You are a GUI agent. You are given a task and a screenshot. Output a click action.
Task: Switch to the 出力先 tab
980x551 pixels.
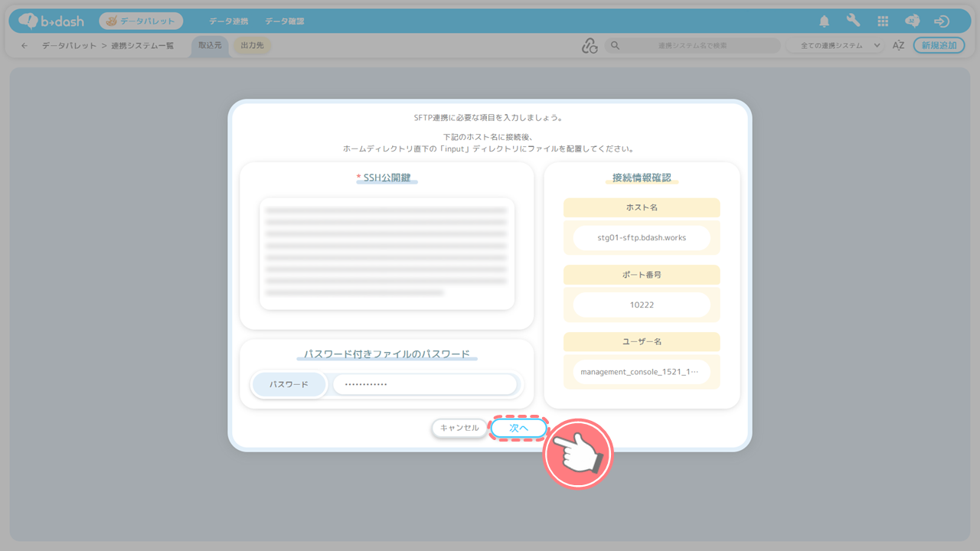252,46
